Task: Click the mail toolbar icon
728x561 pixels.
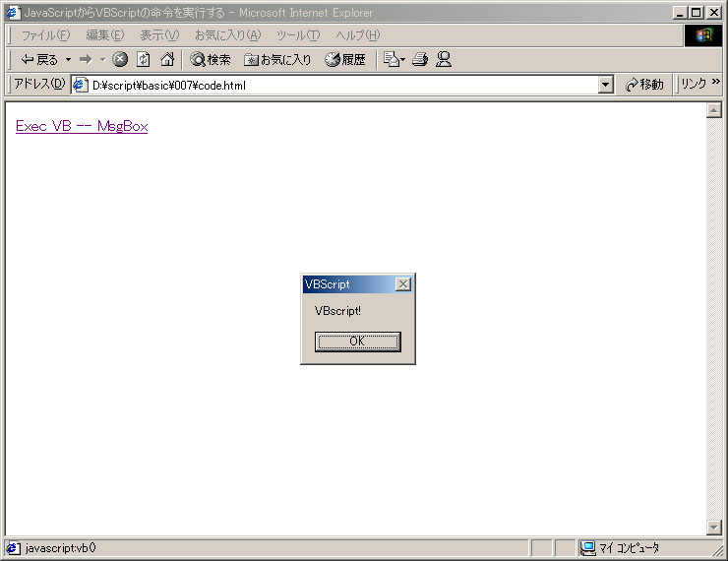Action: (394, 59)
